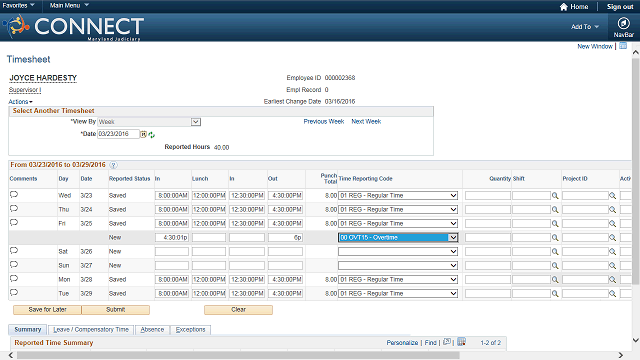The width and height of the screenshot is (640, 360).
Task: Open the NavBar compass icon
Action: 623,23
